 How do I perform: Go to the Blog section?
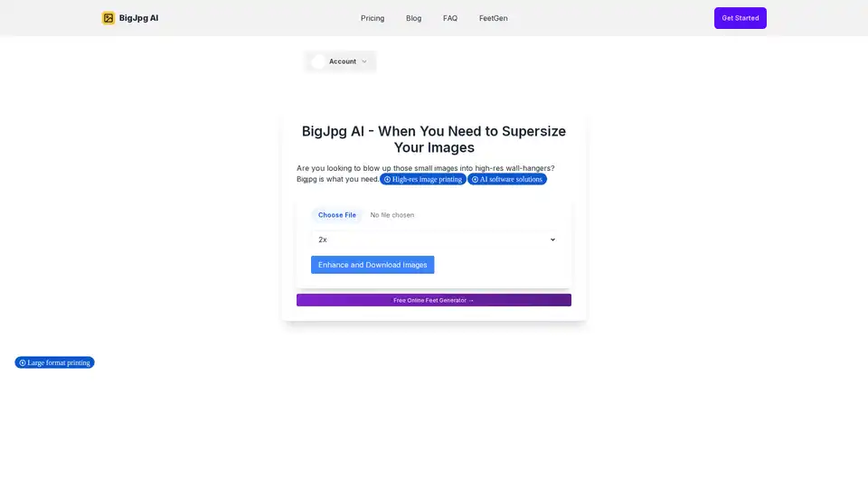(x=413, y=18)
